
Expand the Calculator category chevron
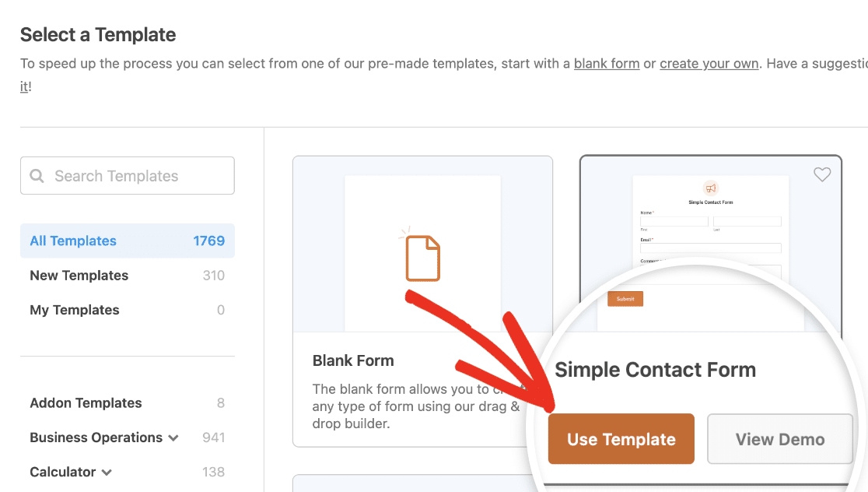coord(107,473)
